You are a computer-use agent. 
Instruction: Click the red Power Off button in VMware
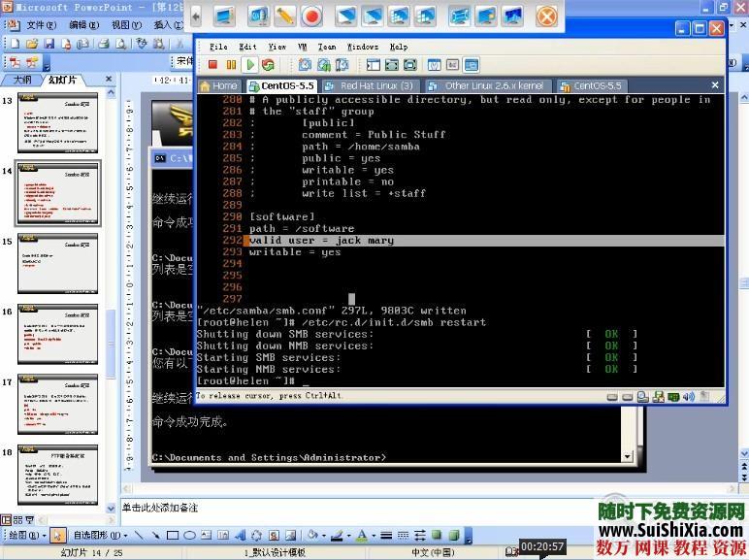pyautogui.click(x=213, y=64)
